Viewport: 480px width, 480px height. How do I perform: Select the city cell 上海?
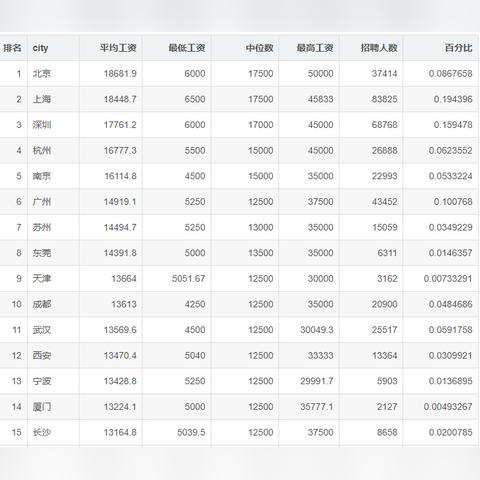(x=42, y=99)
